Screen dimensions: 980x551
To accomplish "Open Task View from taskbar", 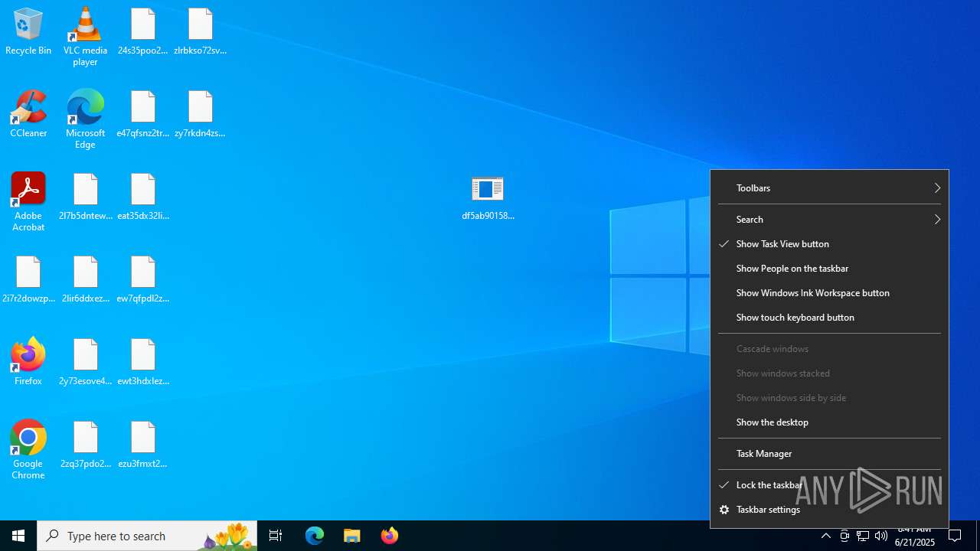I will point(276,536).
